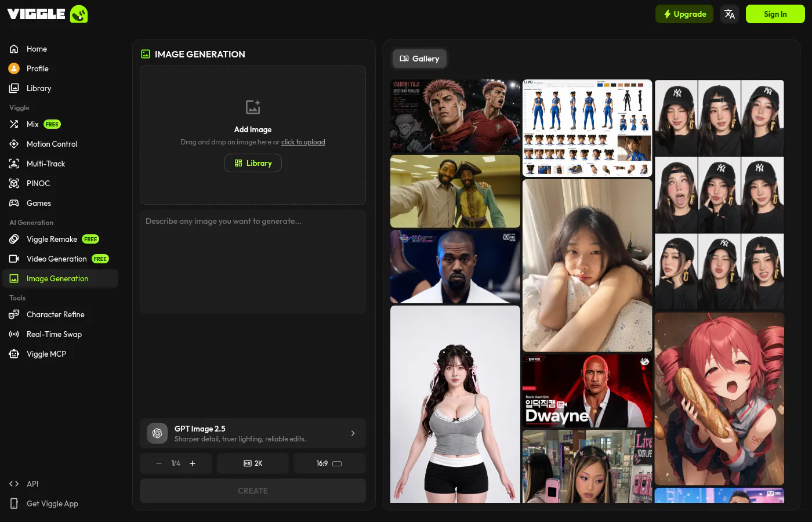Open the 16:9 aspect ratio selector
The image size is (812, 522).
329,463
